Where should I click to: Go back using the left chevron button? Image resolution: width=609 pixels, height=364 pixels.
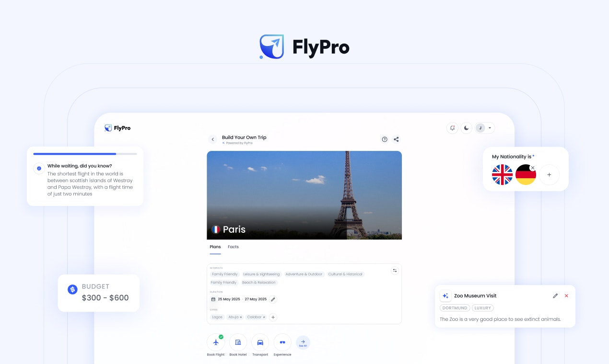[213, 139]
